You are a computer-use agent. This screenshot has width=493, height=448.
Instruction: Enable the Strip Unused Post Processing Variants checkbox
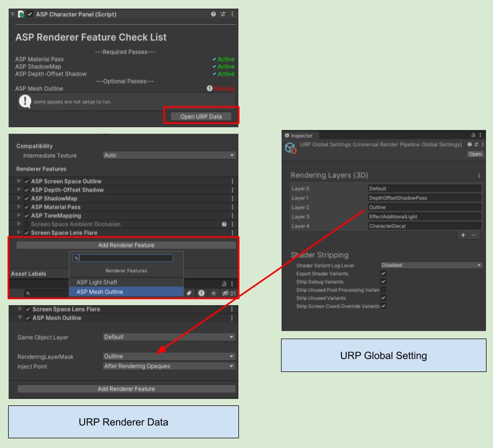point(384,290)
